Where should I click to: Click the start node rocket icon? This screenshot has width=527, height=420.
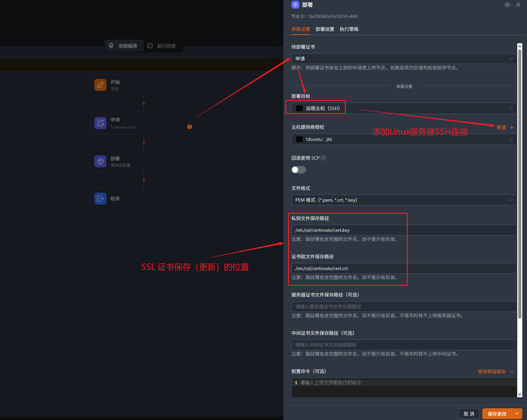100,85
